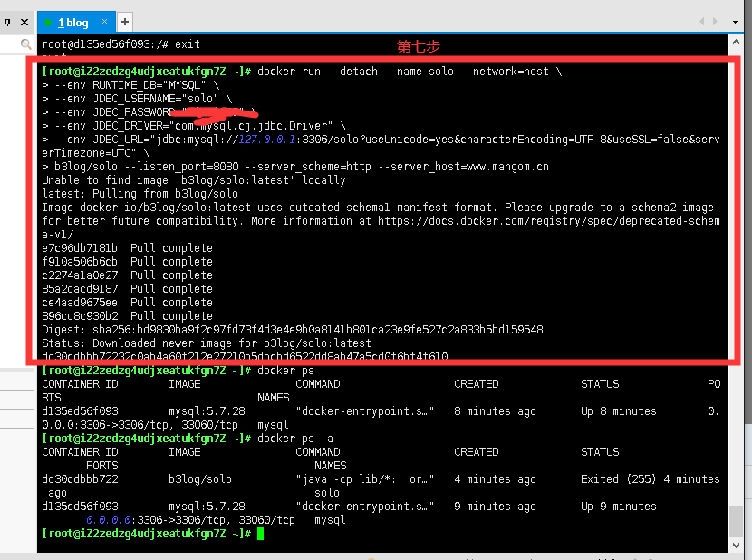Click the 'java -cp lib/*:. or…' command cell
The width and height of the screenshot is (752, 560).
(364, 479)
